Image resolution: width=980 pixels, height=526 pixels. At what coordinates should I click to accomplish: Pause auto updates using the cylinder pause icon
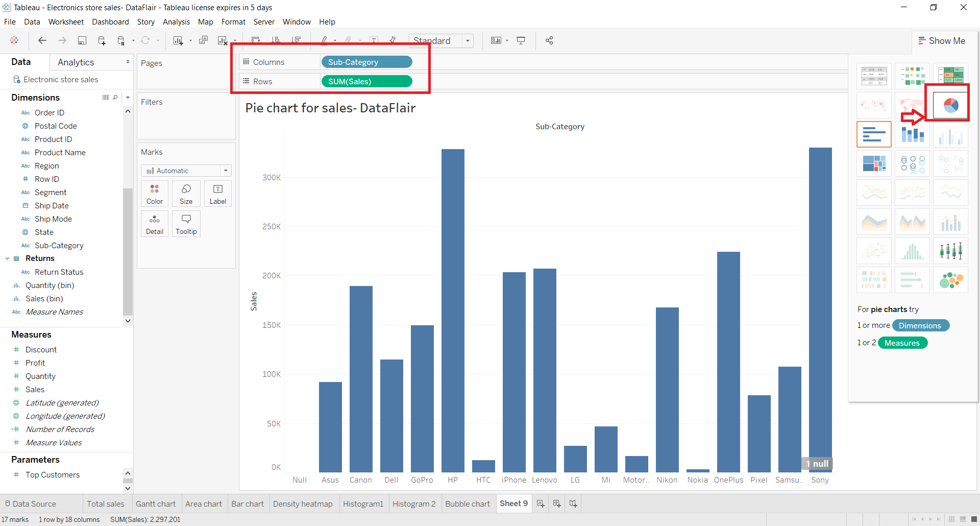point(121,40)
